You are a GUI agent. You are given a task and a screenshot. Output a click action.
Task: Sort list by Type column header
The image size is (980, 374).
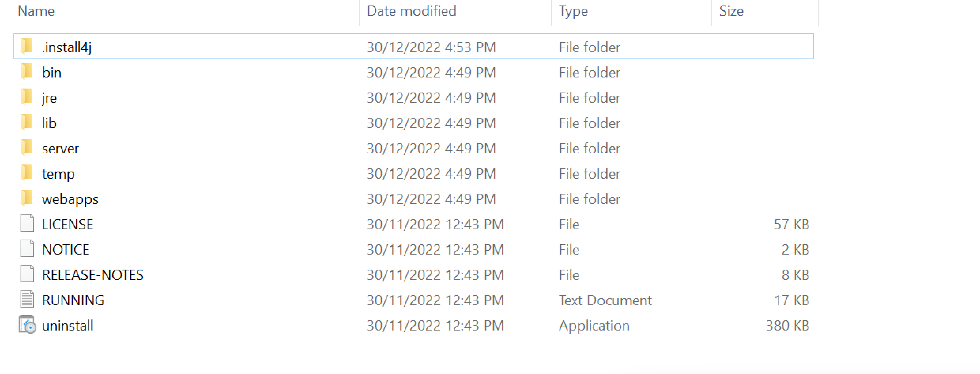pos(573,11)
